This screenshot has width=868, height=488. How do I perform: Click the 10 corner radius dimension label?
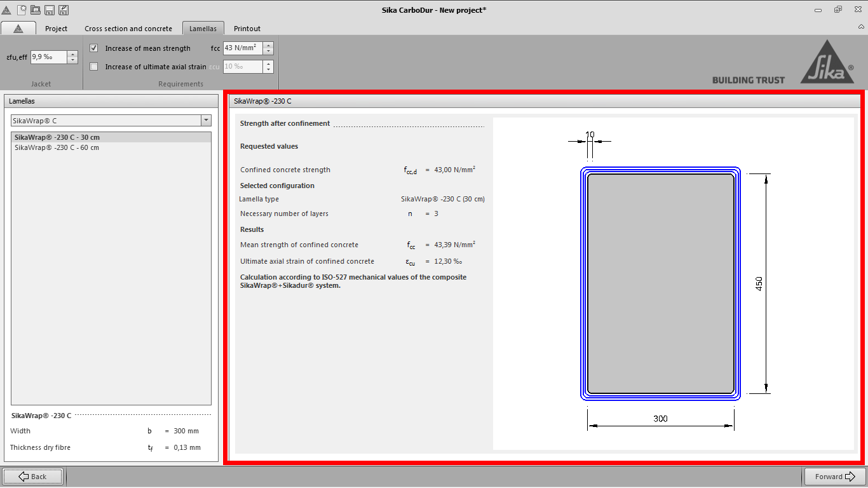590,135
